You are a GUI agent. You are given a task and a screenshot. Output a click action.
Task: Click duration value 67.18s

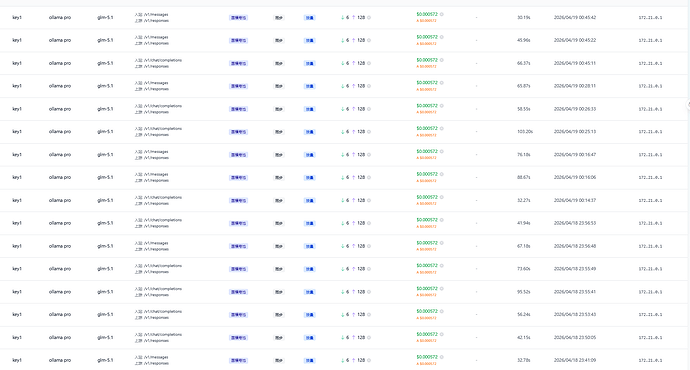[524, 246]
